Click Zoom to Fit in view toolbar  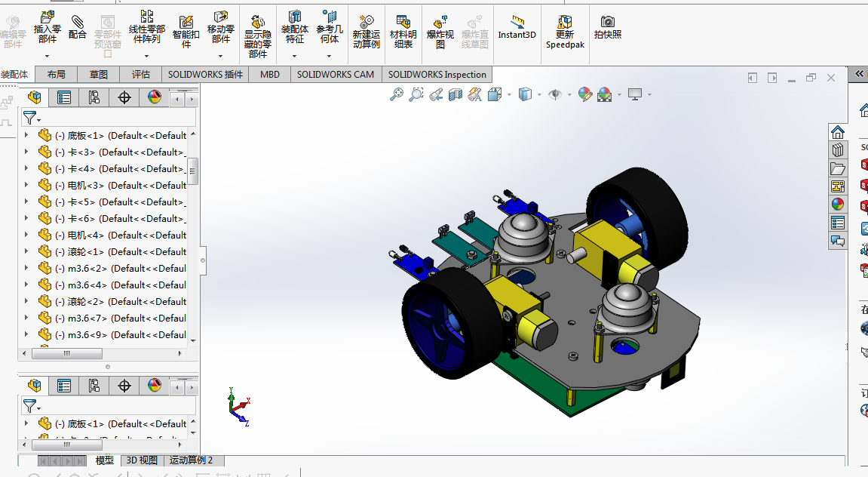coord(397,95)
